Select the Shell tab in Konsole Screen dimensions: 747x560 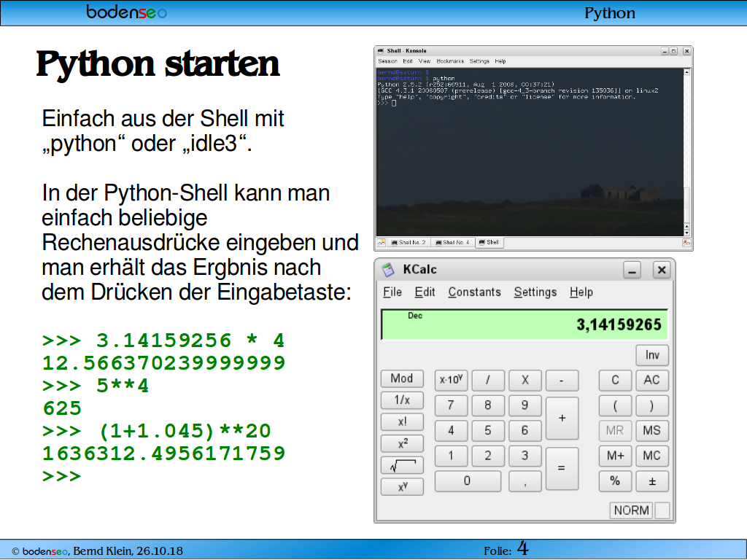coord(489,242)
